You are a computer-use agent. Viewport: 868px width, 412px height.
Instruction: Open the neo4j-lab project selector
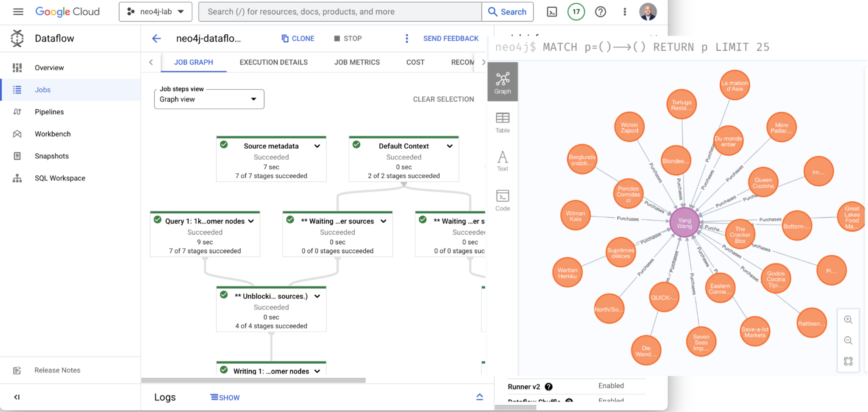(156, 12)
